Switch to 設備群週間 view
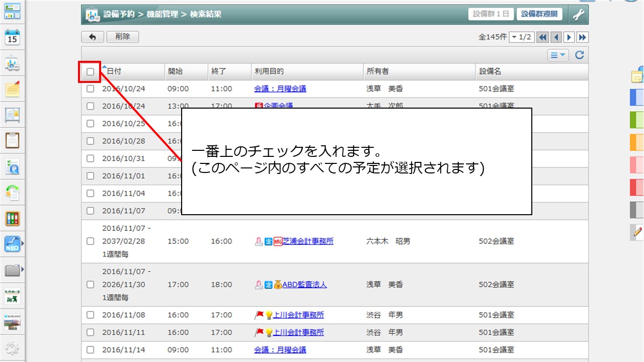Viewport: 644px width, 362px height. pos(539,14)
